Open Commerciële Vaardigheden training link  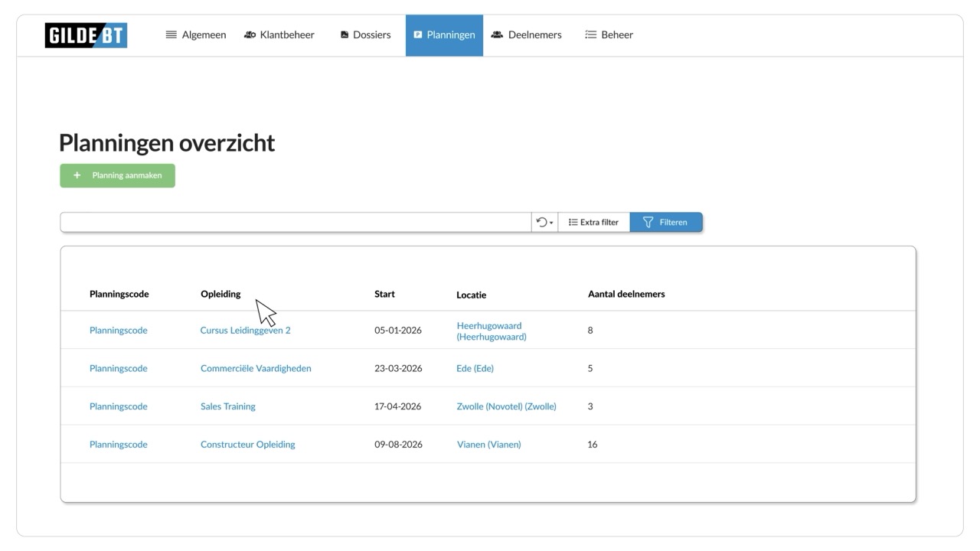pos(256,368)
